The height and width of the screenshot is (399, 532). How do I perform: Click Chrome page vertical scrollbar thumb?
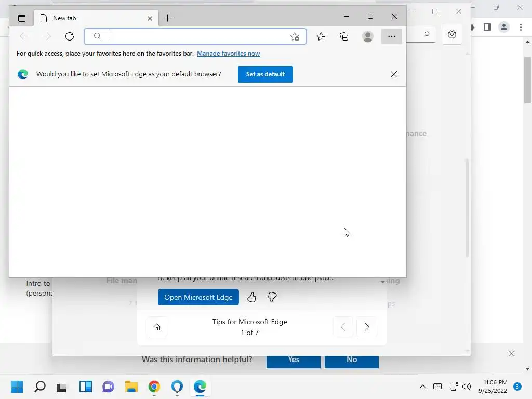coord(527,81)
